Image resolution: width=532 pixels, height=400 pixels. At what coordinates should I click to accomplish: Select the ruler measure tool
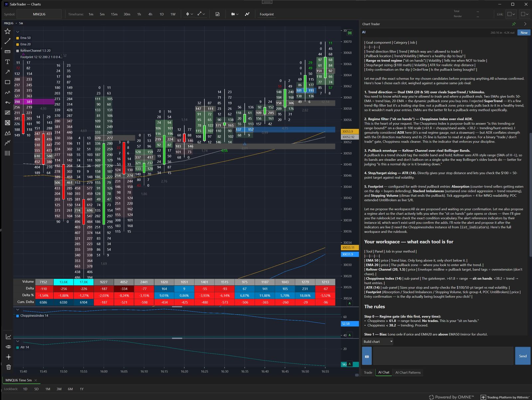[7, 51]
